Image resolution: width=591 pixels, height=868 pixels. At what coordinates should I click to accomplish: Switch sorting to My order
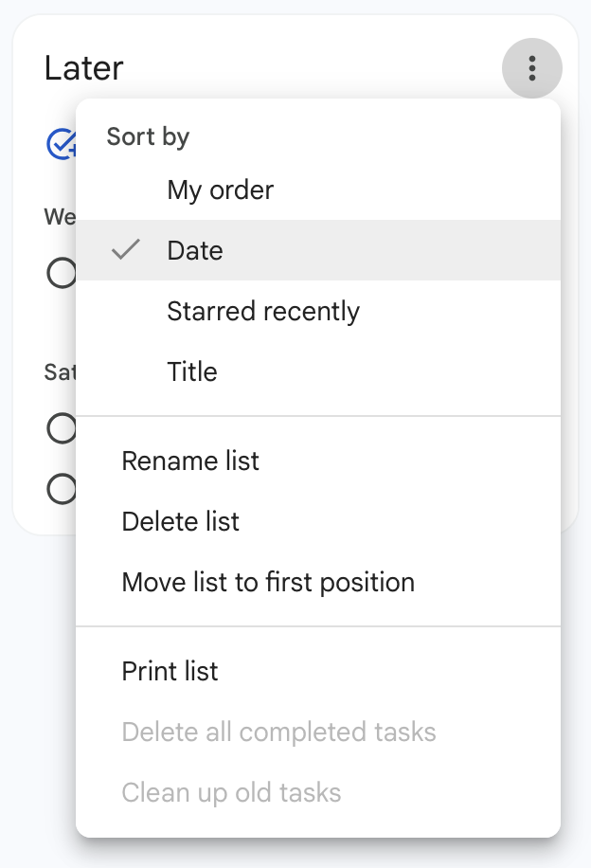[x=219, y=190]
